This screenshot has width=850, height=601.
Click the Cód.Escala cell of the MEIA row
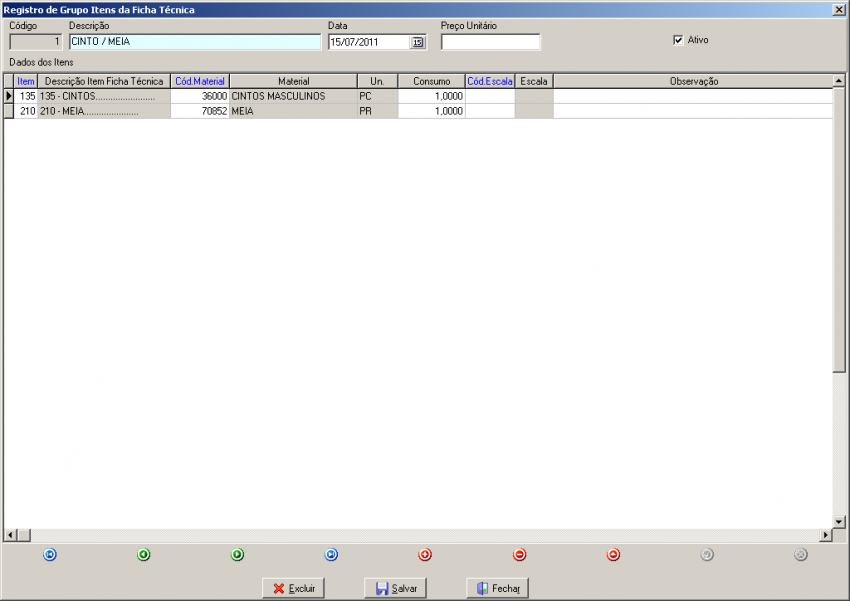490,111
